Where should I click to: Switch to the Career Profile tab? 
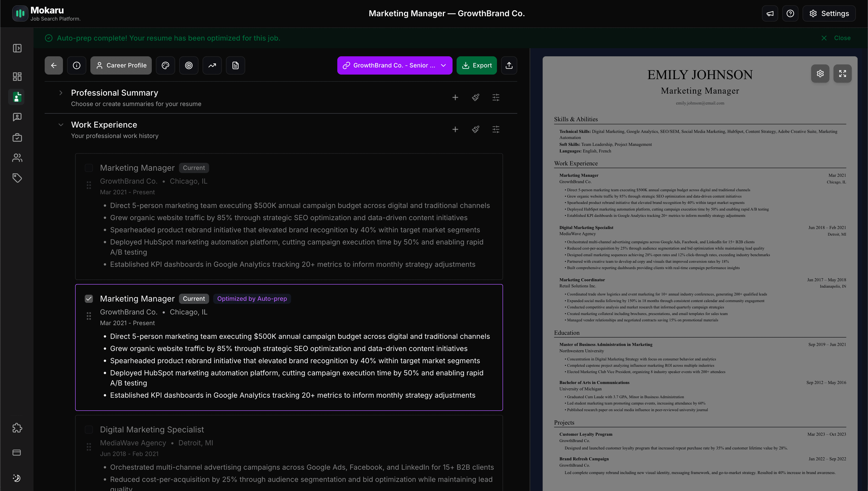[x=121, y=65]
